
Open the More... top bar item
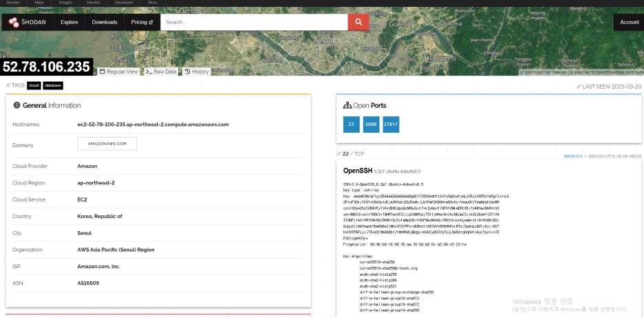point(153,3)
